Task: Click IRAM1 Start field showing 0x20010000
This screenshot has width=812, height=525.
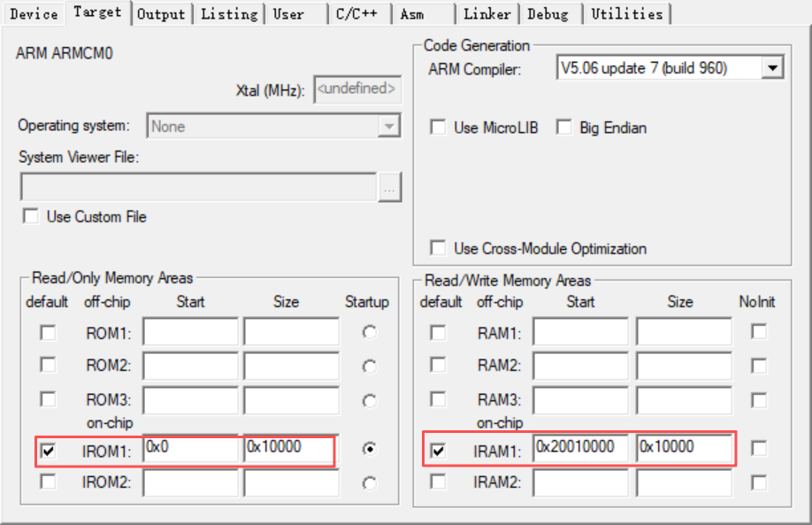Action: (580, 448)
